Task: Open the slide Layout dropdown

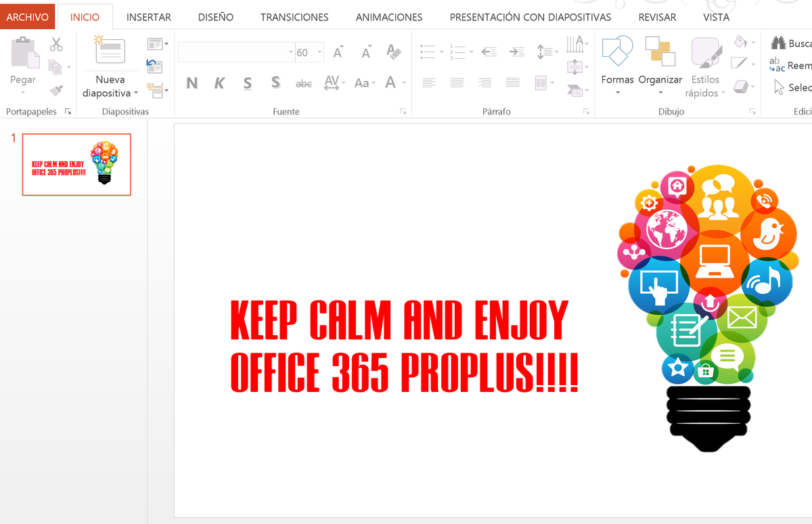Action: (x=158, y=45)
